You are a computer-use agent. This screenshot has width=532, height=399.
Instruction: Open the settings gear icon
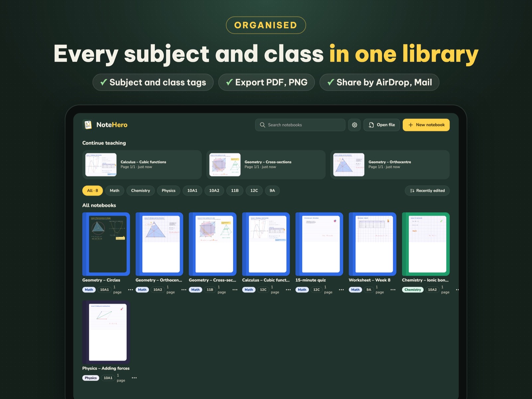click(x=354, y=125)
